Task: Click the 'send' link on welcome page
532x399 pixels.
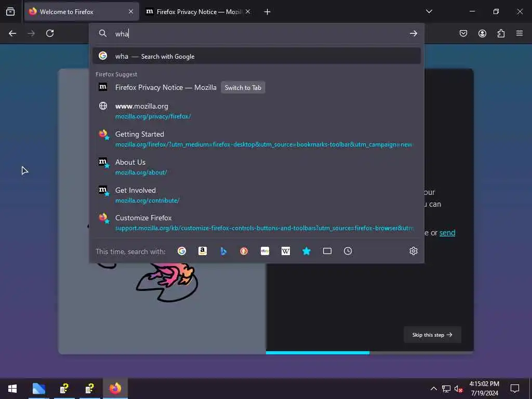Action: tap(447, 233)
